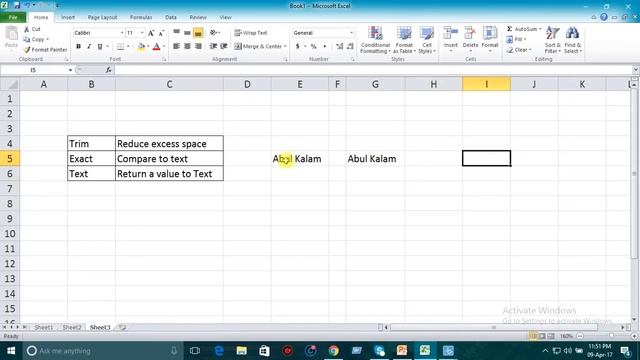Switch to the Formulas tab
The width and height of the screenshot is (640, 360).
tap(141, 17)
